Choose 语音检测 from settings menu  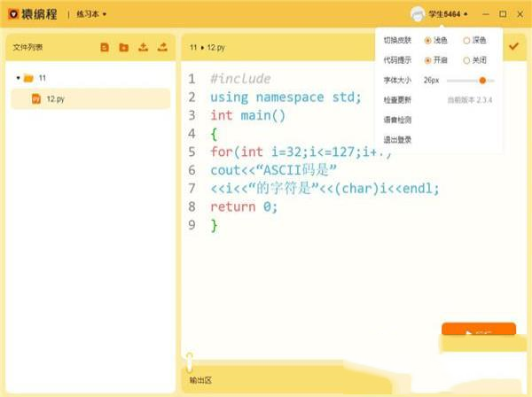pyautogui.click(x=398, y=120)
